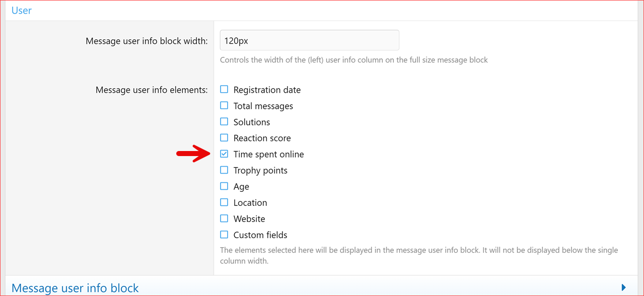Enable Reaction score checkbox
The height and width of the screenshot is (296, 644).
click(x=224, y=138)
